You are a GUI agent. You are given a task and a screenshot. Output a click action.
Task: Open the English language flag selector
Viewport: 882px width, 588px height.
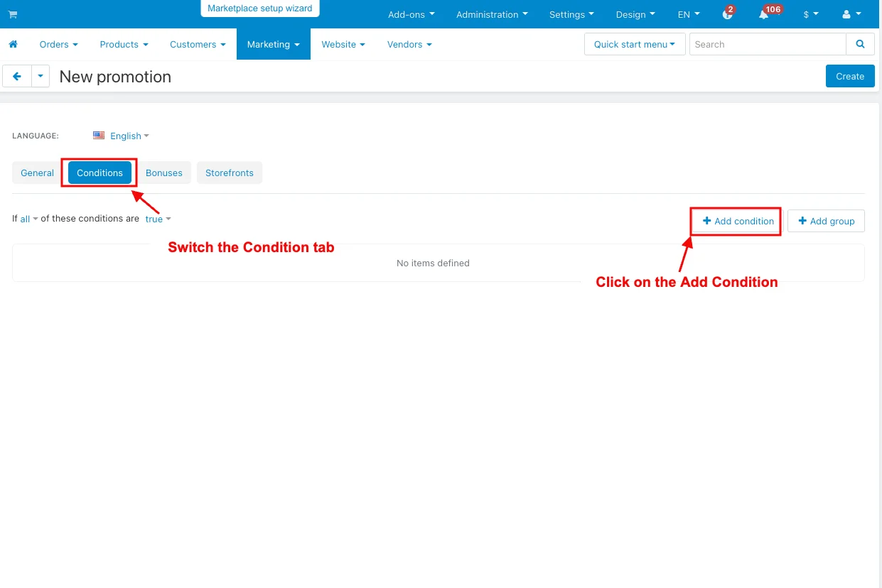point(121,136)
